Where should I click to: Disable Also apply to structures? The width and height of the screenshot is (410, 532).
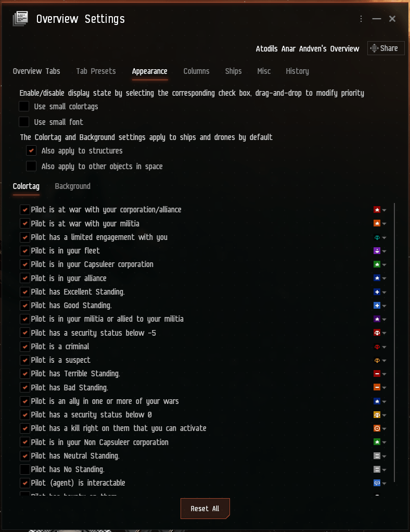[31, 150]
